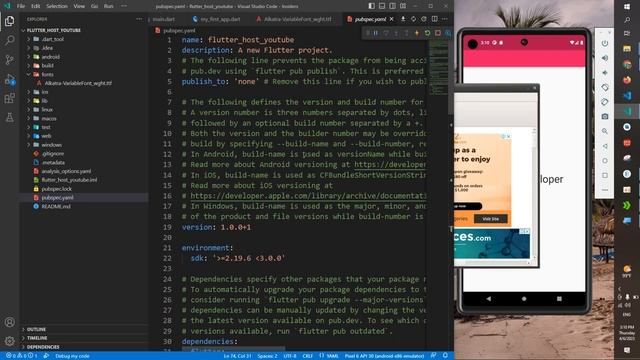The image size is (640, 360).
Task: Open analysis_options.yaml in explorer
Action: pyautogui.click(x=66, y=171)
